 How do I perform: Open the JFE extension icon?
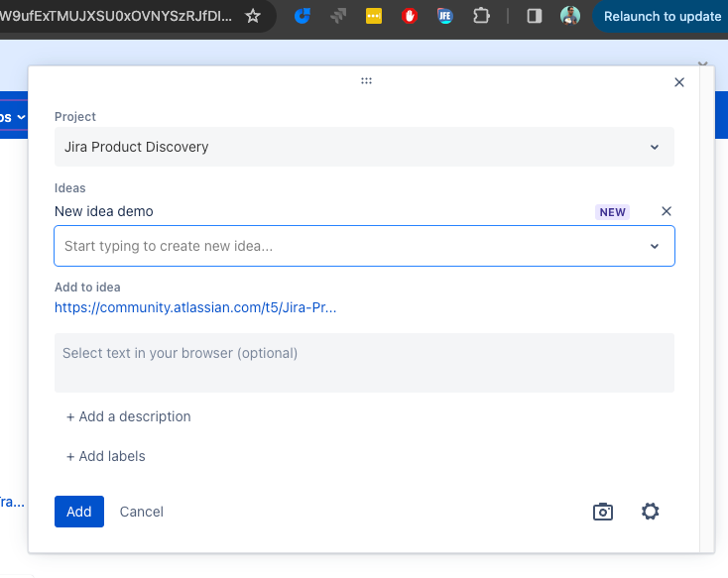click(x=444, y=16)
